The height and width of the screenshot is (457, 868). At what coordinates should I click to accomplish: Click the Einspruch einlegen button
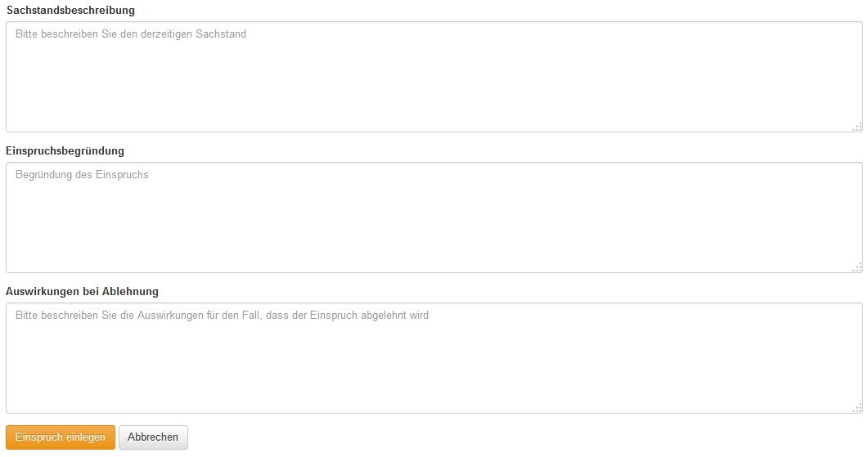coord(61,437)
